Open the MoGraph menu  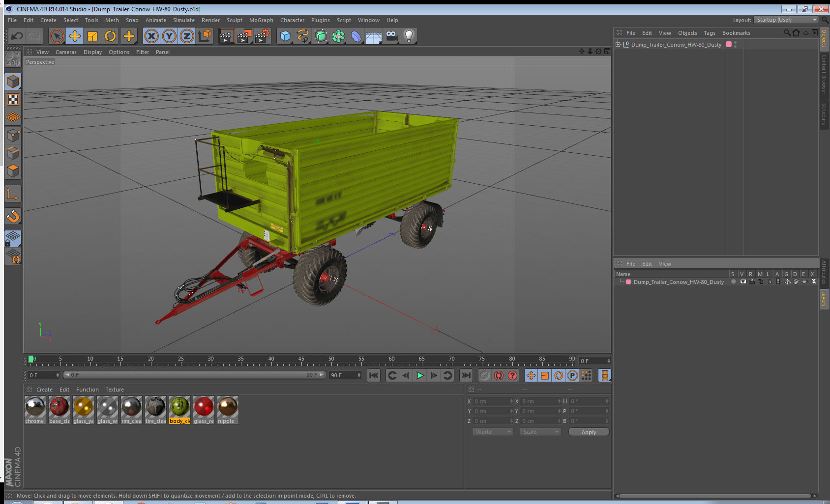[x=261, y=20]
